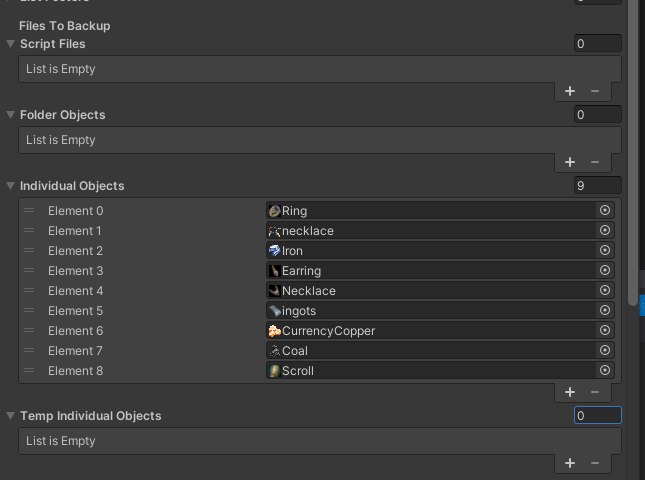Screen dimensions: 645x480
Task: Click the Individual Objects size field
Action: click(597, 186)
